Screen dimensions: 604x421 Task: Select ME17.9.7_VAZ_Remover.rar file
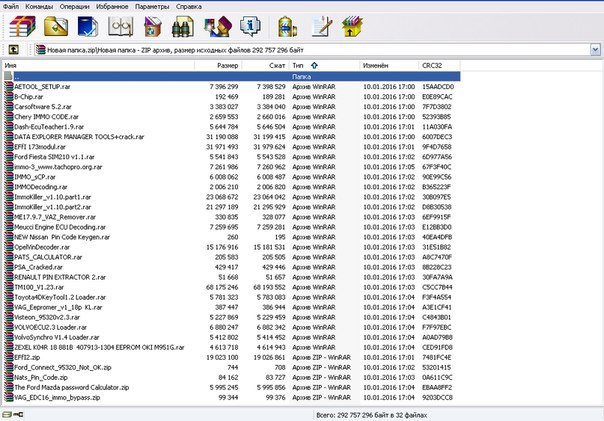click(x=55, y=217)
